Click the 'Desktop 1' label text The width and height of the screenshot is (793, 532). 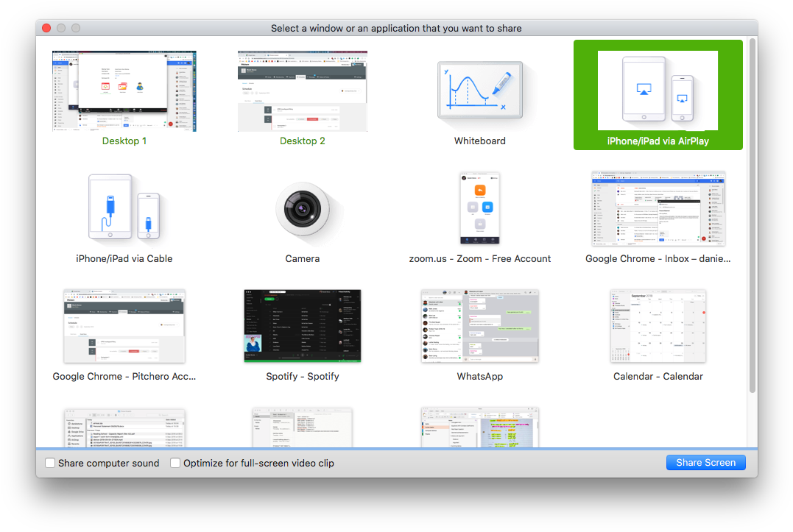coord(124,141)
